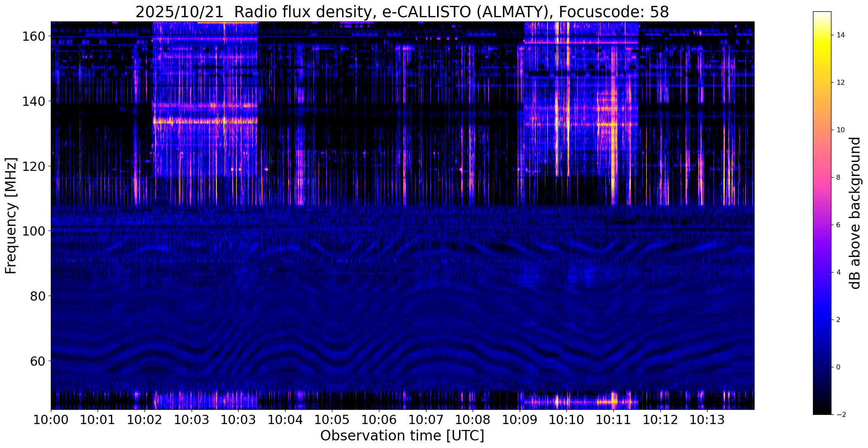868x448 pixels.
Task: Click the 10:04 time axis tick label
Action: pyautogui.click(x=285, y=420)
